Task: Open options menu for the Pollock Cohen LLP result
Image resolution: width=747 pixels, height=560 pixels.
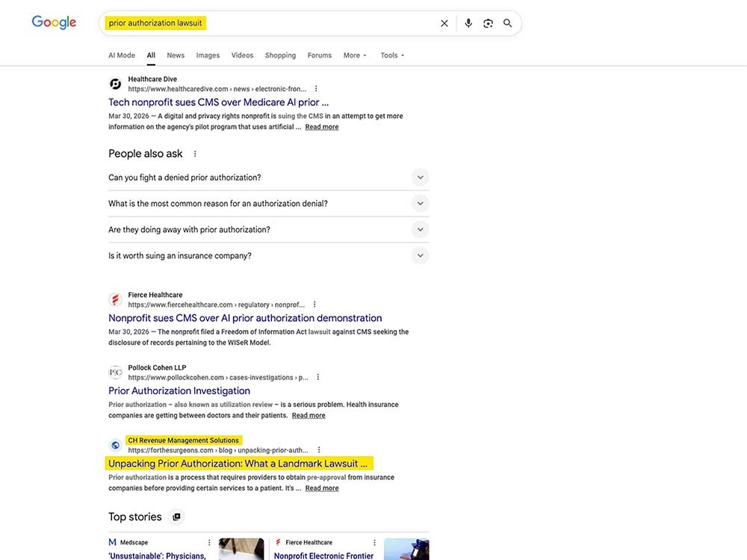Action: [317, 377]
